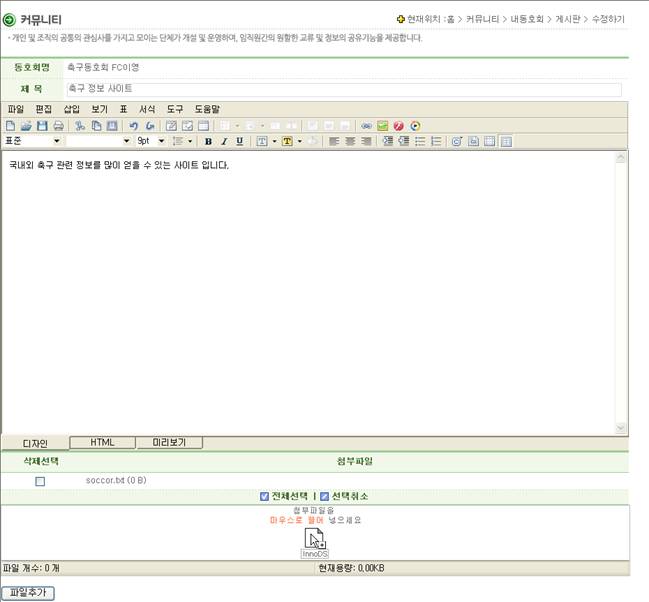Click the Save icon in editor toolbar
649x602 pixels.
pyautogui.click(x=42, y=126)
